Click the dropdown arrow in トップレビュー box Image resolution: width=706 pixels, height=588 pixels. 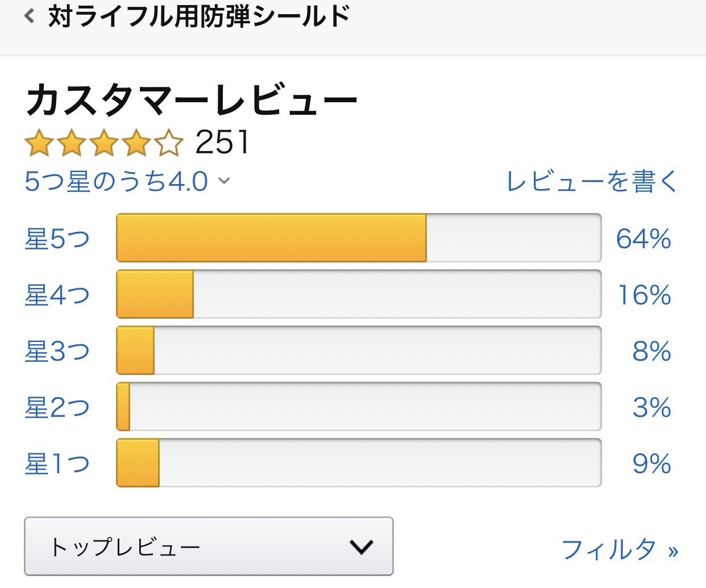click(362, 547)
